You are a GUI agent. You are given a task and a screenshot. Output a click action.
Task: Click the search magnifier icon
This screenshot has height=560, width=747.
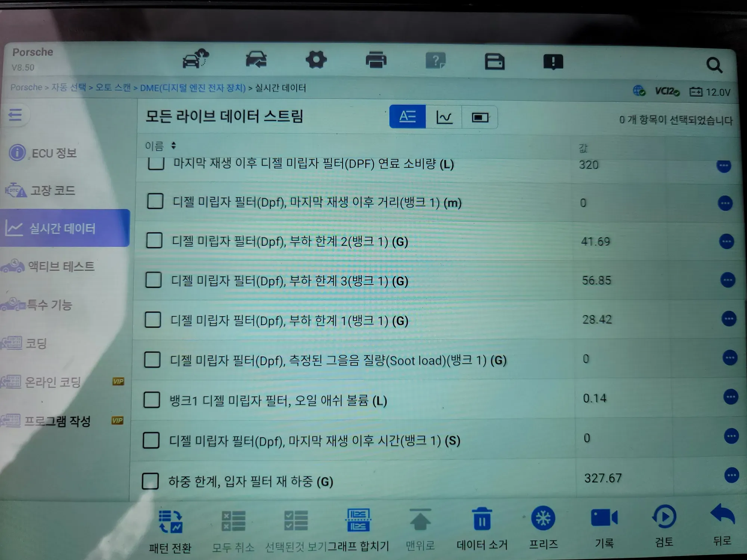715,65
